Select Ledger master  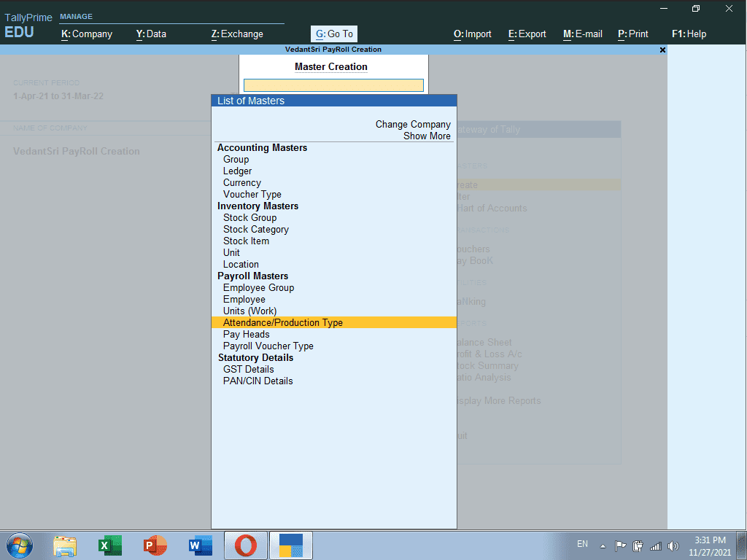(237, 171)
